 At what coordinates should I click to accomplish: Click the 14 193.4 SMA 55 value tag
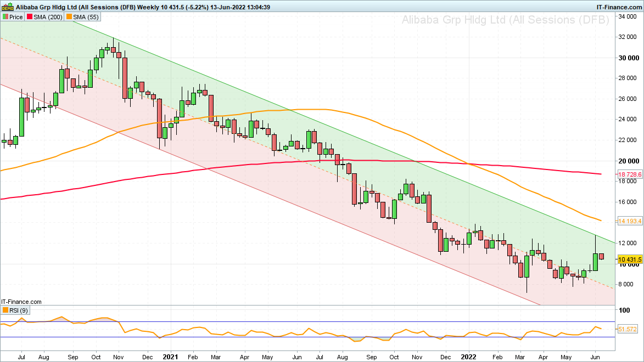(x=630, y=221)
